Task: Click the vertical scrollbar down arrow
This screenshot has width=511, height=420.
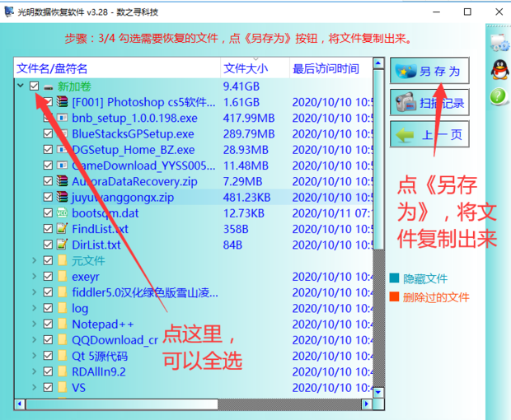Action: coord(378,392)
